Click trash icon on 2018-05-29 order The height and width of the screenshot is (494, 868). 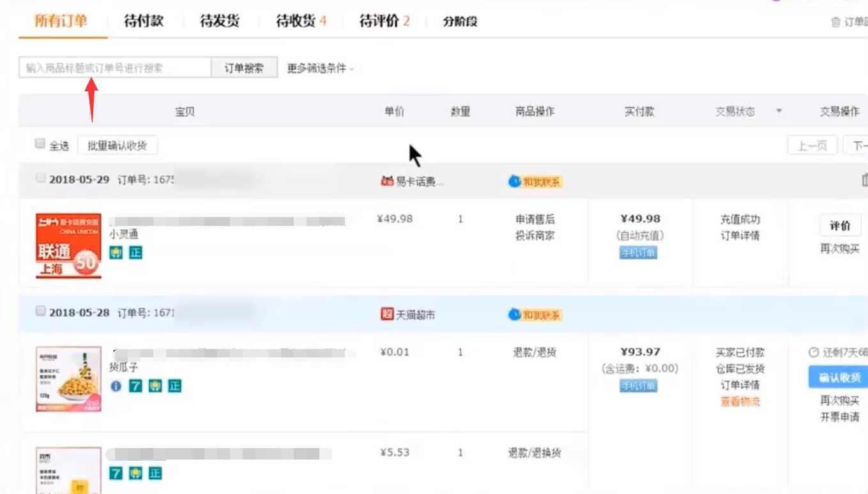pos(864,181)
